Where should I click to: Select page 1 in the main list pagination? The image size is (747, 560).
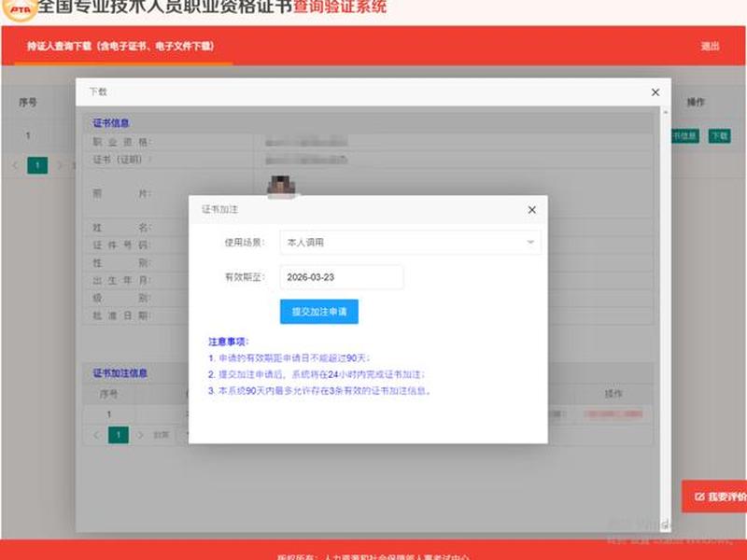37,165
